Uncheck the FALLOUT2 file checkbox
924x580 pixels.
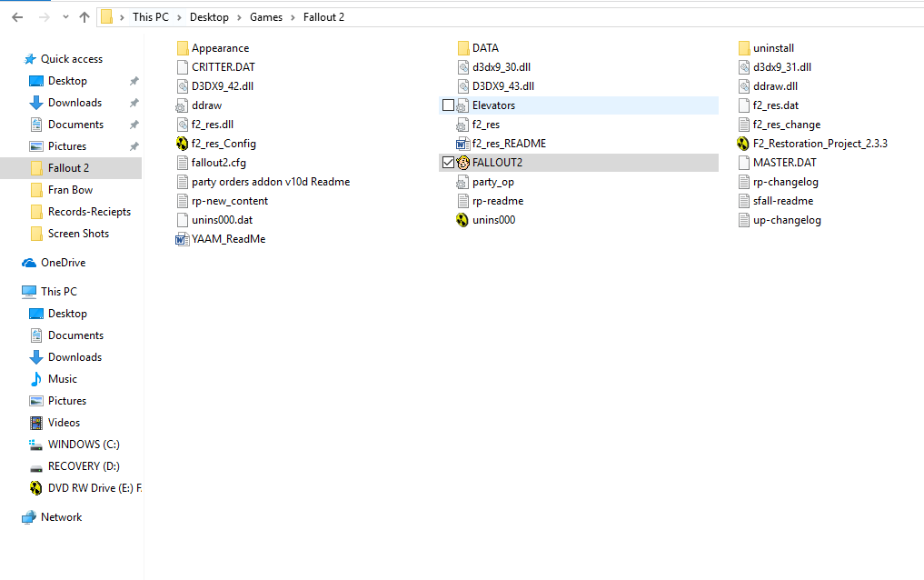tap(448, 162)
